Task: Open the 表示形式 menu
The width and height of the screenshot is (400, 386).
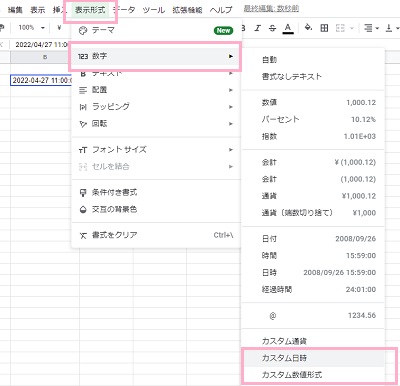Action: (90, 10)
